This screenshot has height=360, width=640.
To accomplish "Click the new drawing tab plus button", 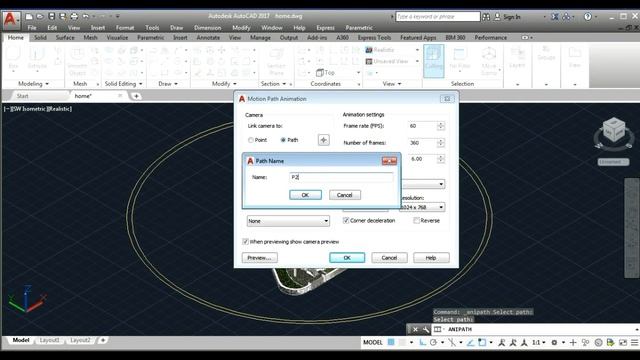I will tap(136, 96).
